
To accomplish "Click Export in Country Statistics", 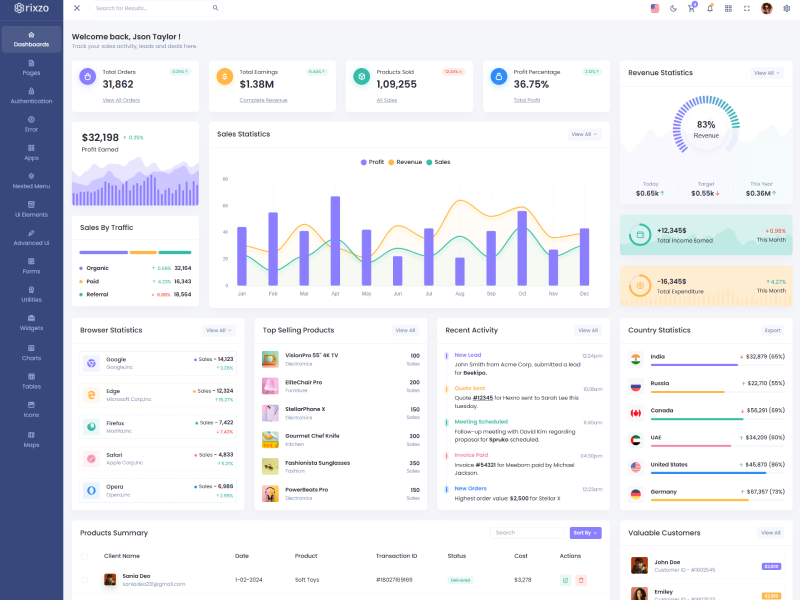I will [x=772, y=330].
